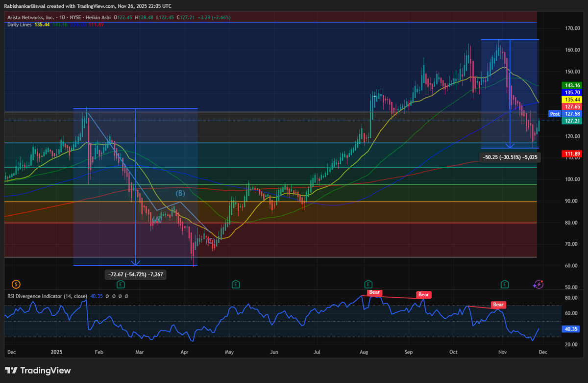Viewport: 588px width, 383px height.
Task: Select the -72.67 (-54.72%) measurement label
Action: click(x=136, y=275)
